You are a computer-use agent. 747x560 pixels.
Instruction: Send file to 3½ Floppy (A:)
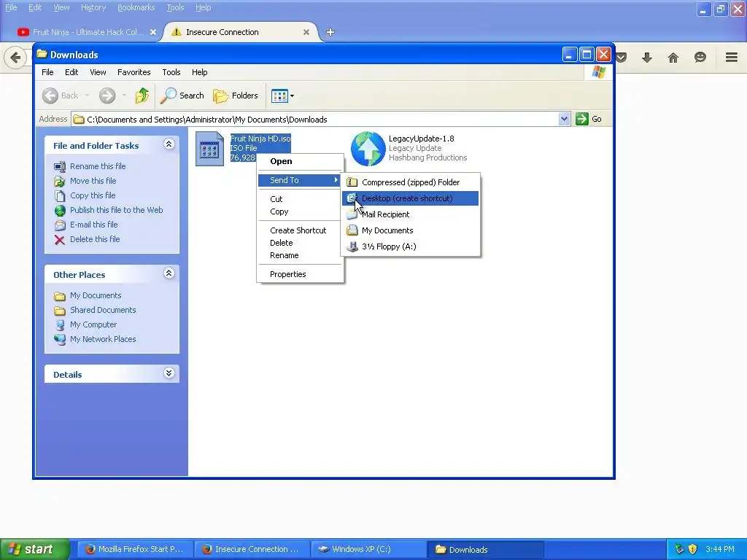(410, 246)
